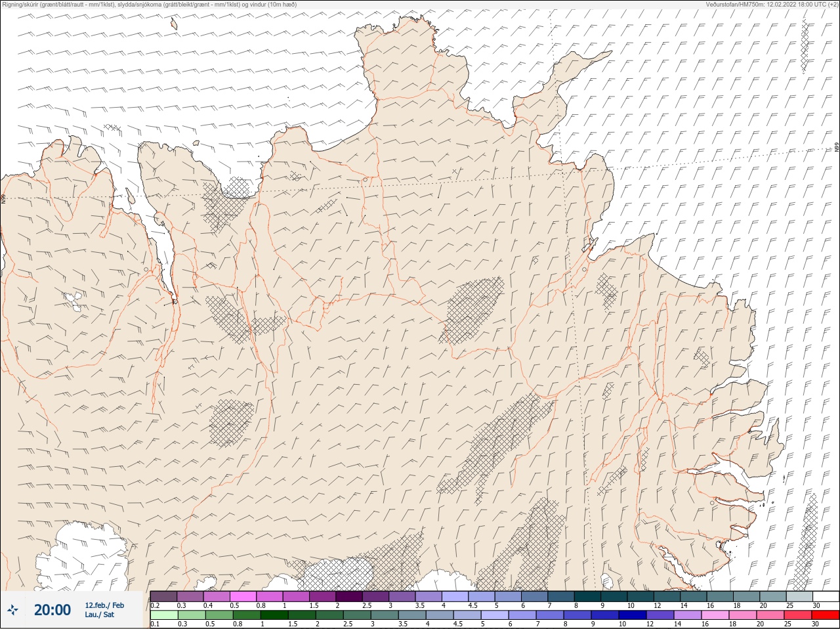The width and height of the screenshot is (840, 629).
Task: Pick the red 30 swatch in bottom legend row
Action: pos(826,615)
